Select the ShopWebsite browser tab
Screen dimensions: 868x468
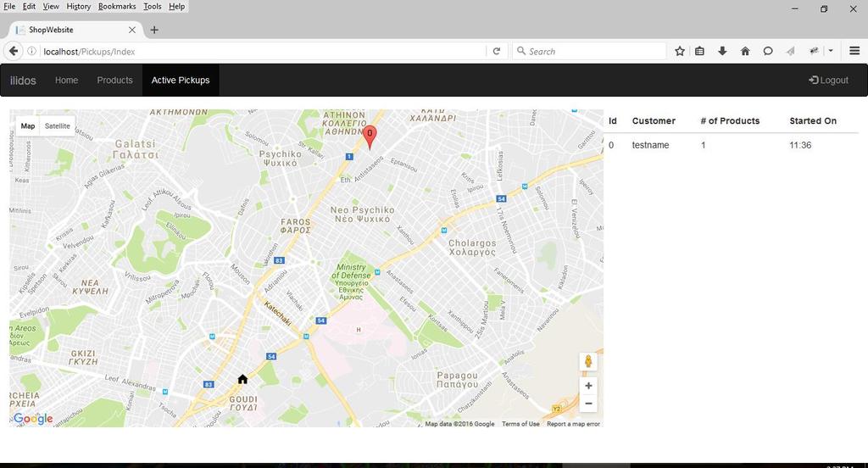pyautogui.click(x=75, y=30)
